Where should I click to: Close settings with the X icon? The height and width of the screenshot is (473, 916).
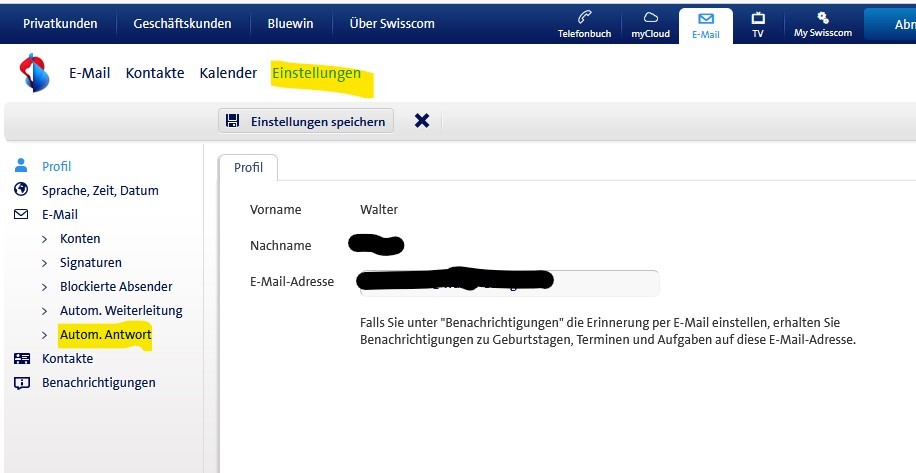pyautogui.click(x=422, y=121)
